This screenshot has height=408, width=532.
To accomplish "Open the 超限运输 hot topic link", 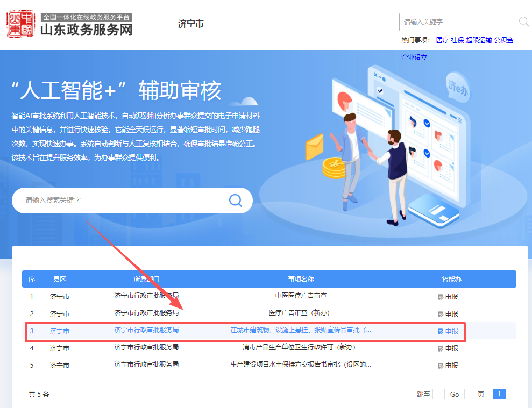I will pos(479,40).
